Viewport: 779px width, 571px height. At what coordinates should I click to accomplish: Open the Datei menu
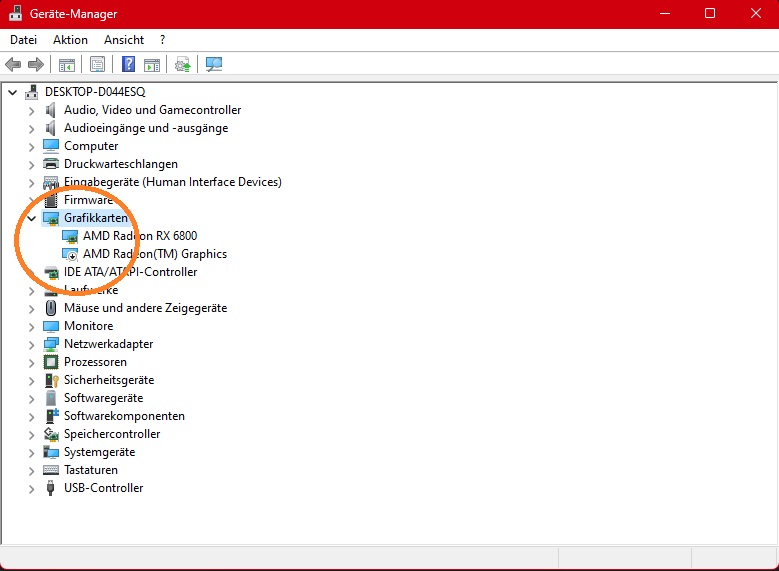[x=23, y=40]
